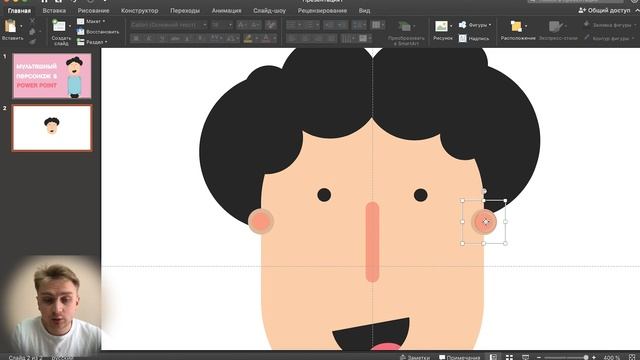Click the Cut scissors icon

(32, 20)
